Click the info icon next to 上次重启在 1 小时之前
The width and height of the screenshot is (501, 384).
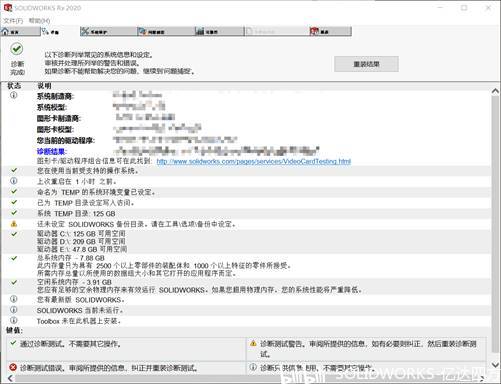coord(14,181)
